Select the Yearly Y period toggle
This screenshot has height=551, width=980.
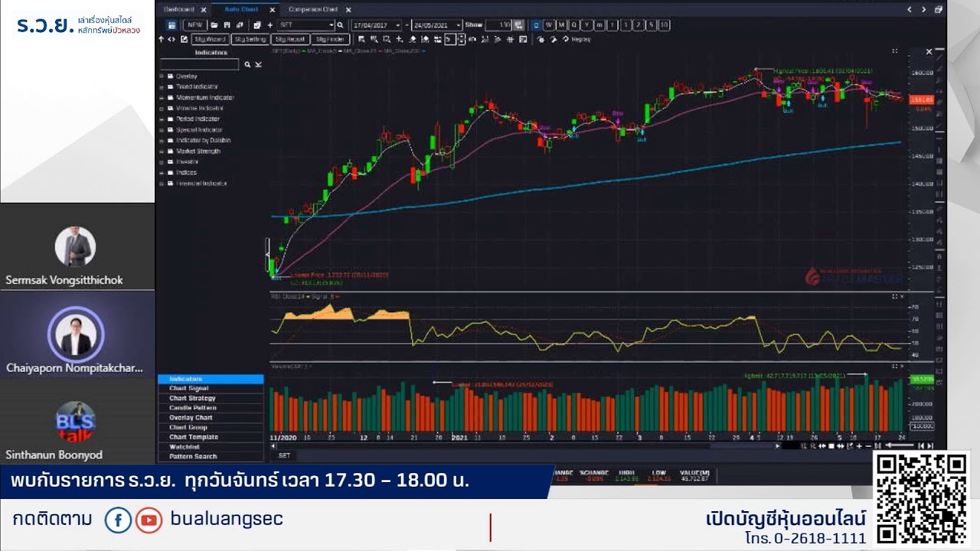(x=586, y=24)
